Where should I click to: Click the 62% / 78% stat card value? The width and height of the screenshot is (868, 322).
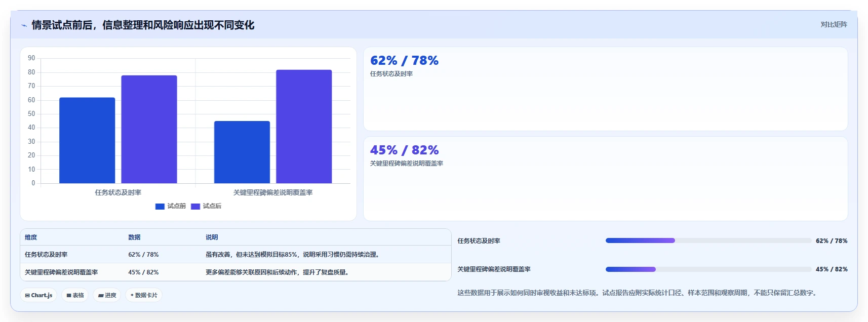pos(404,61)
